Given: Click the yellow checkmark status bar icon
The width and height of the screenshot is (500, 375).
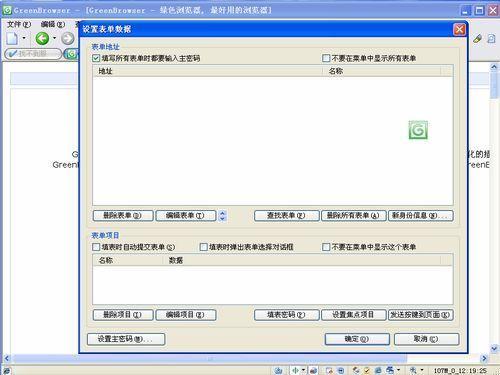Looking at the screenshot, I should pyautogui.click(x=367, y=370).
